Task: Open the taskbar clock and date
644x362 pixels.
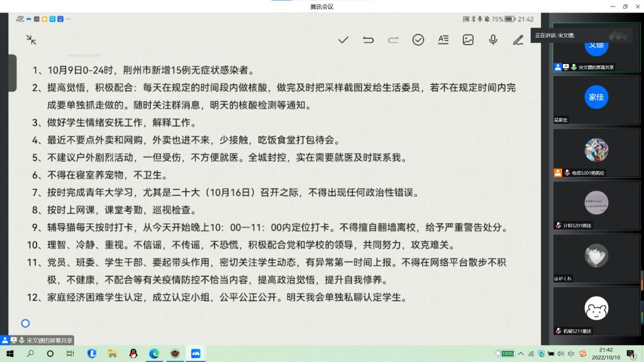Action: pyautogui.click(x=606, y=353)
